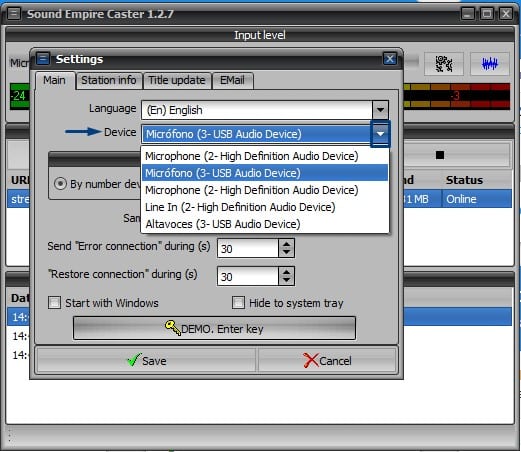This screenshot has height=452, width=521.
Task: Maximize the Sound Empire Caster window
Action: click(487, 14)
